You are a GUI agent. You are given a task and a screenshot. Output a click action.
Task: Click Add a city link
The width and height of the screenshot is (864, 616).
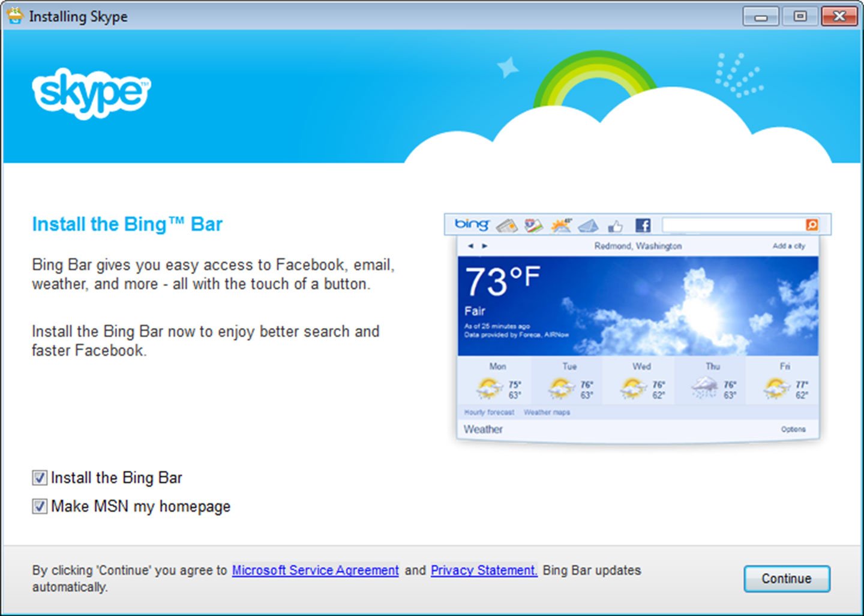pos(788,246)
